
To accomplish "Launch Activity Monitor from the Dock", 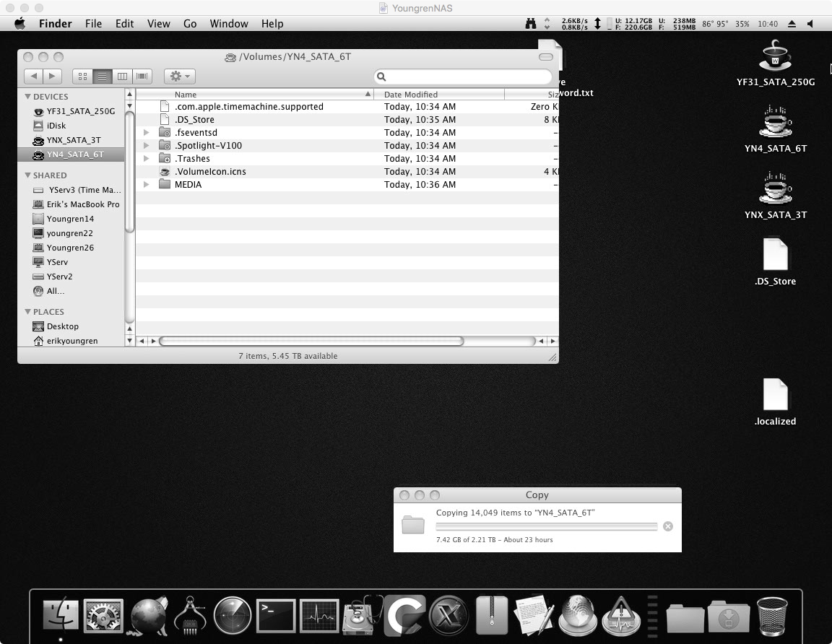I will tap(319, 616).
